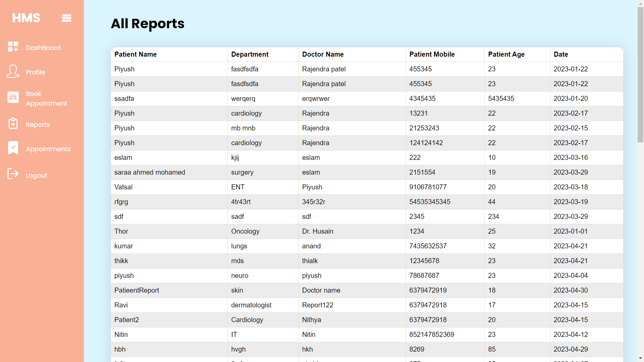Click the Patient Name column header
The image size is (644, 362).
coord(136,54)
